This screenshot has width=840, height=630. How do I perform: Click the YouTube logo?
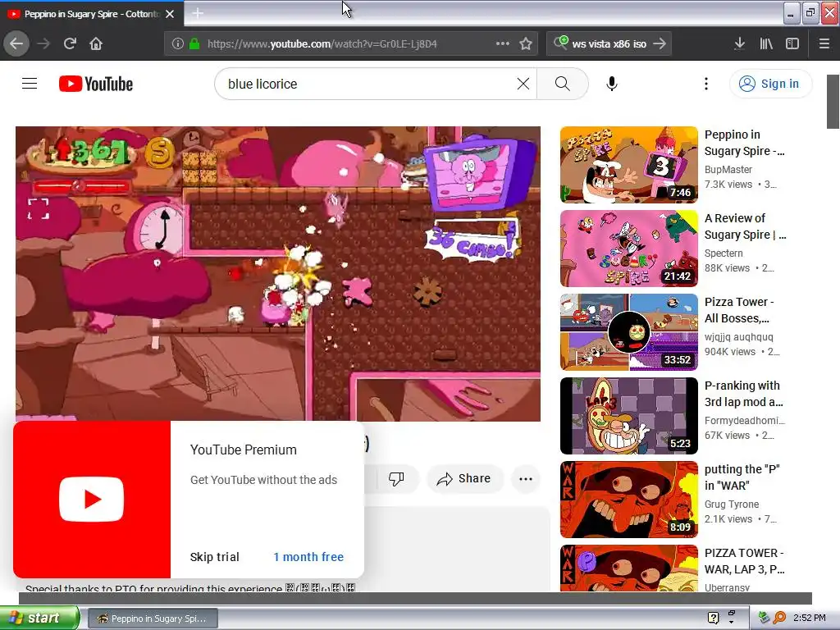pos(96,84)
